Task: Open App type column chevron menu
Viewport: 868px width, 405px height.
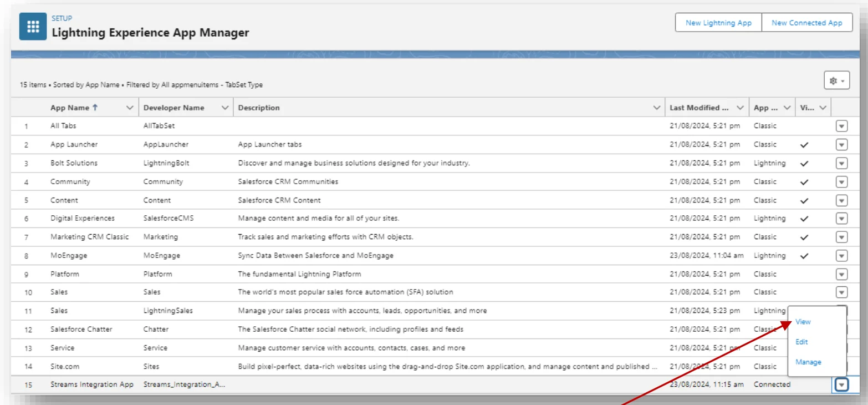Action: (x=788, y=108)
